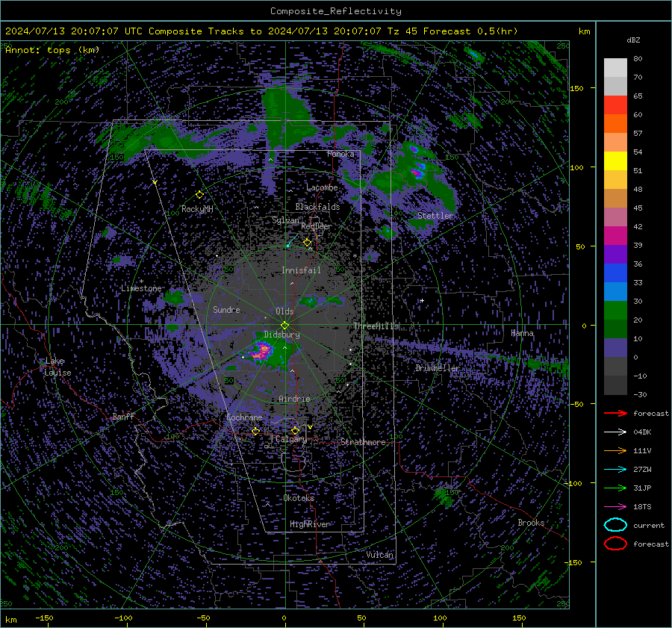The height and width of the screenshot is (628, 672).
Task: Click the white 04DK arrow icon
Action: pyautogui.click(x=615, y=432)
